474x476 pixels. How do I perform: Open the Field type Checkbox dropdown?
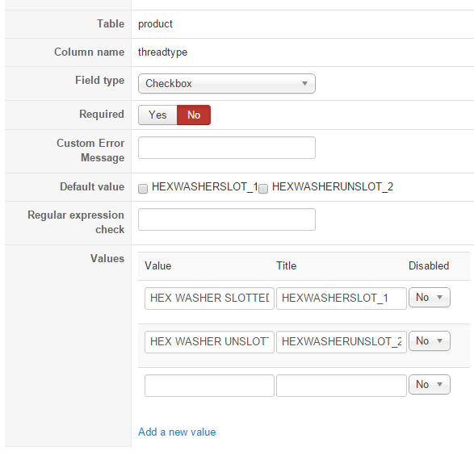(x=227, y=83)
